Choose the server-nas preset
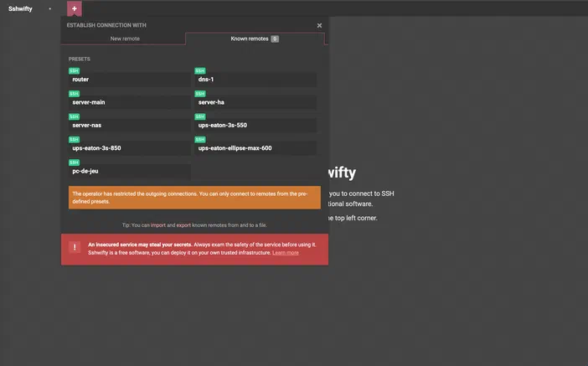This screenshot has height=366, width=588. coord(129,126)
